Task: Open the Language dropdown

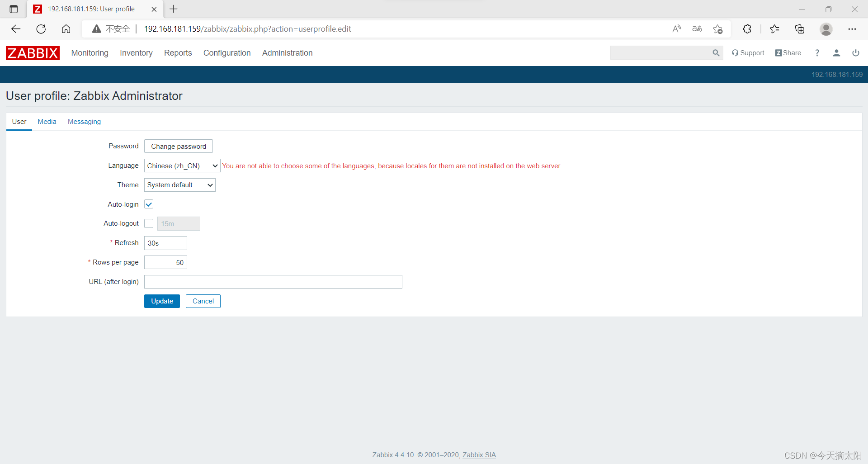Action: pyautogui.click(x=182, y=166)
